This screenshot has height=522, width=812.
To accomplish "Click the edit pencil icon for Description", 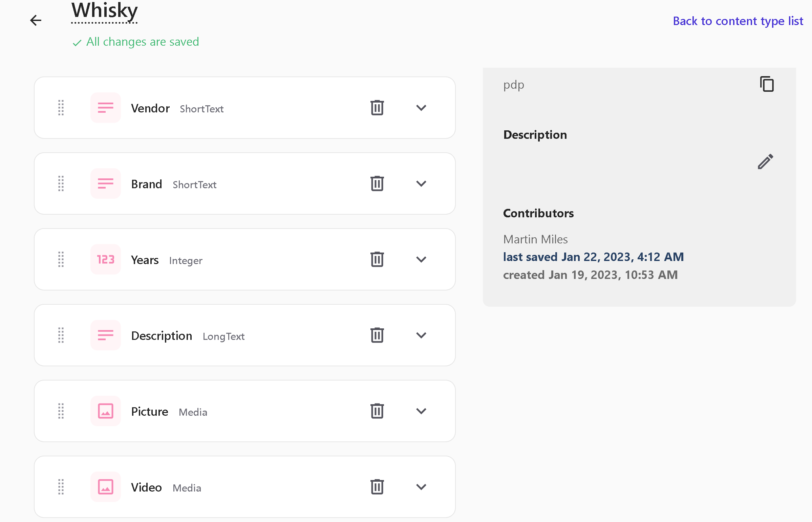I will pos(765,162).
